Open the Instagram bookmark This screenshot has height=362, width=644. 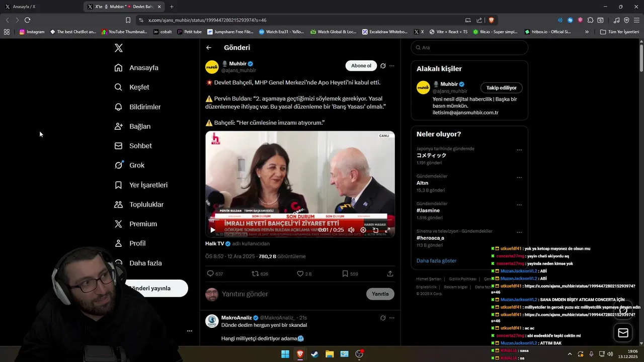[x=32, y=32]
